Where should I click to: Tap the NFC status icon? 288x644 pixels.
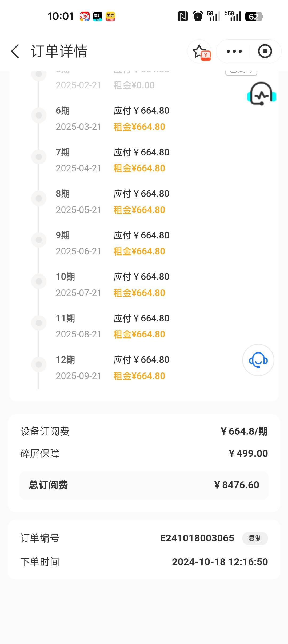pos(183,17)
